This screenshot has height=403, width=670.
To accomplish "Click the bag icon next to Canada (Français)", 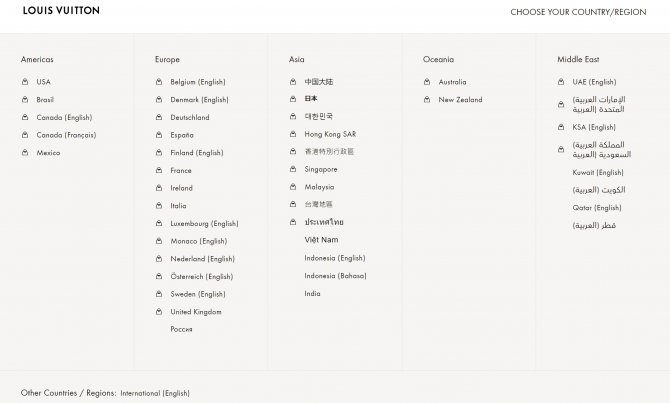I will click(25, 135).
